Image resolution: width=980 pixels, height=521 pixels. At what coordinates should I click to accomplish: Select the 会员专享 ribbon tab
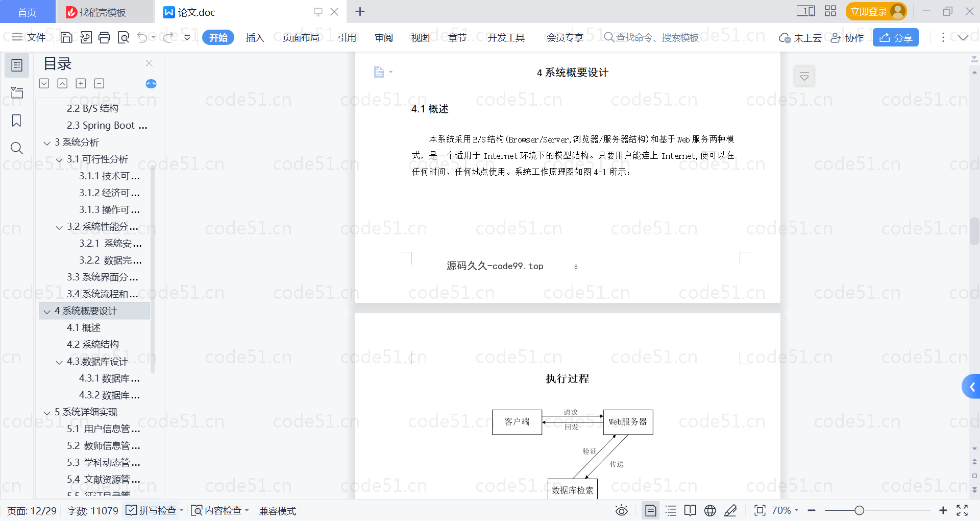[x=565, y=37]
